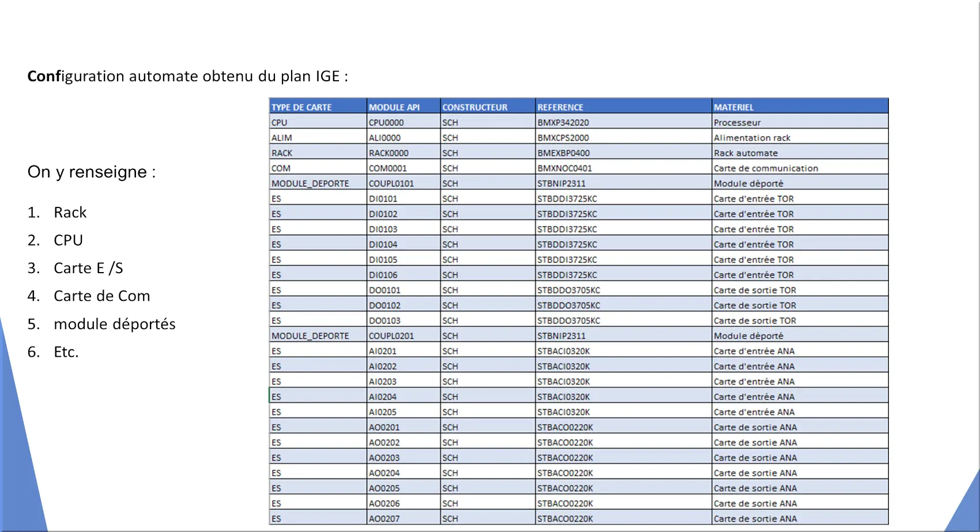Select cell AI0203
The height and width of the screenshot is (532, 980).
coord(404,382)
